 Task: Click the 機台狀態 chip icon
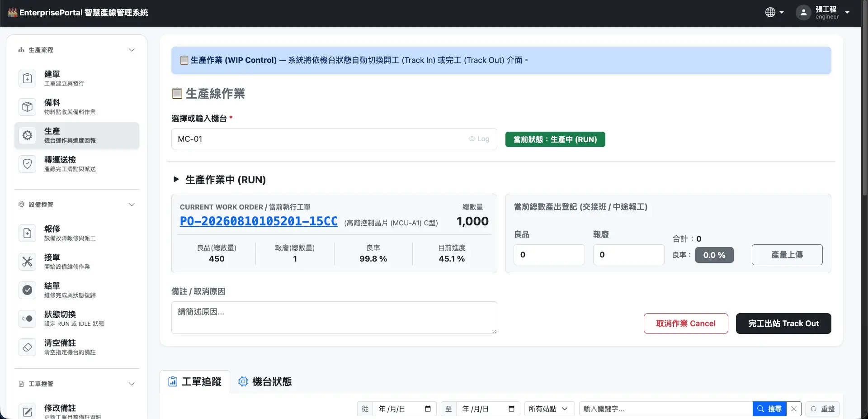click(x=243, y=381)
